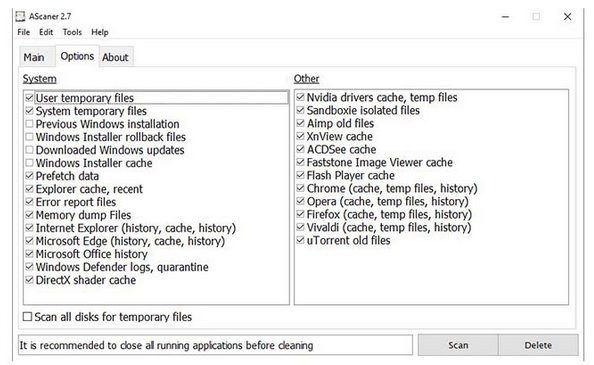The width and height of the screenshot is (594, 365).
Task: Enable Downloaded Windows updates checkbox
Action: click(x=29, y=150)
